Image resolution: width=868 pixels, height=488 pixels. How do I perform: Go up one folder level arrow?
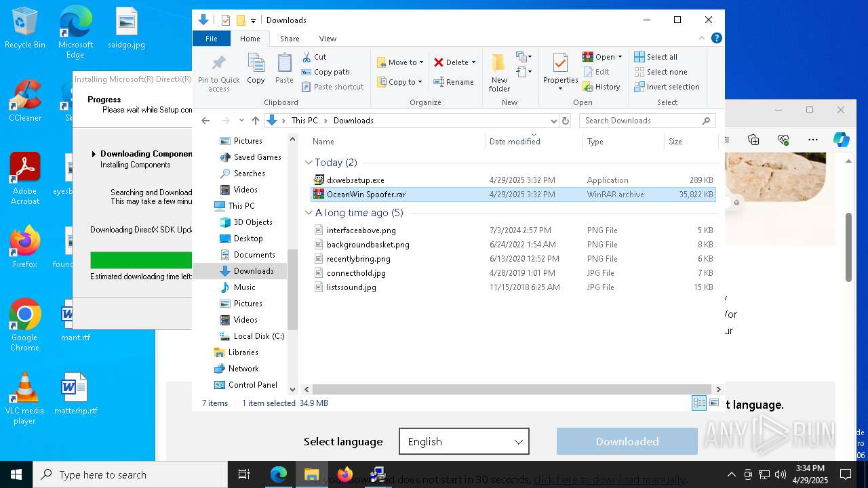click(x=255, y=121)
